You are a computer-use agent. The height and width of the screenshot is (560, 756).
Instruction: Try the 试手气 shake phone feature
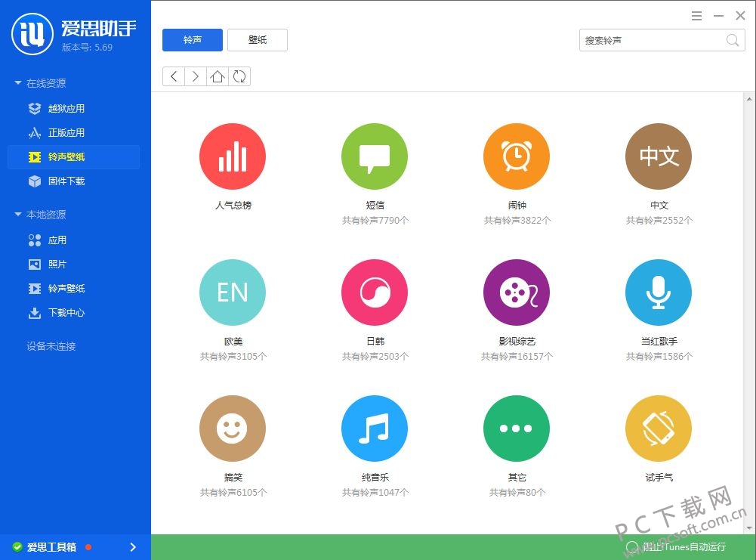click(658, 428)
